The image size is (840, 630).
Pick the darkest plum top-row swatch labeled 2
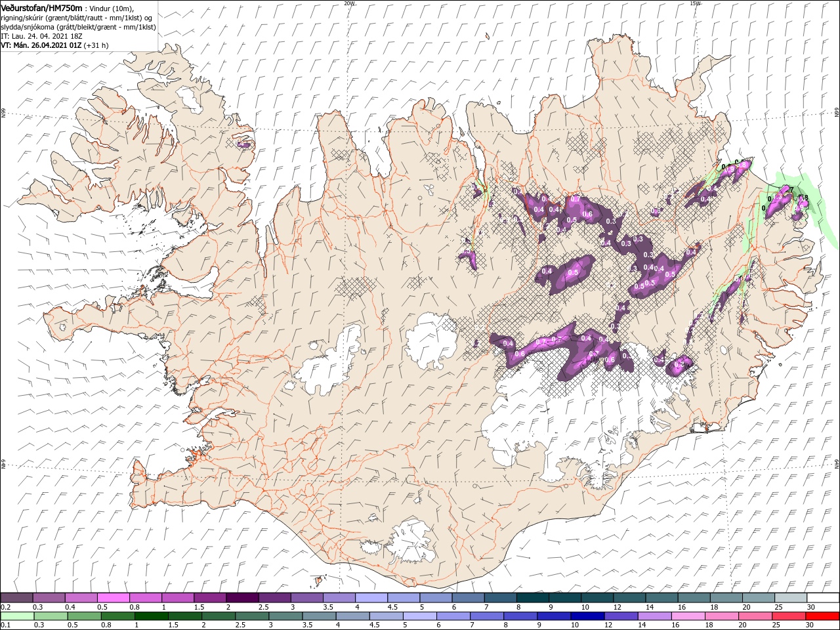242,598
